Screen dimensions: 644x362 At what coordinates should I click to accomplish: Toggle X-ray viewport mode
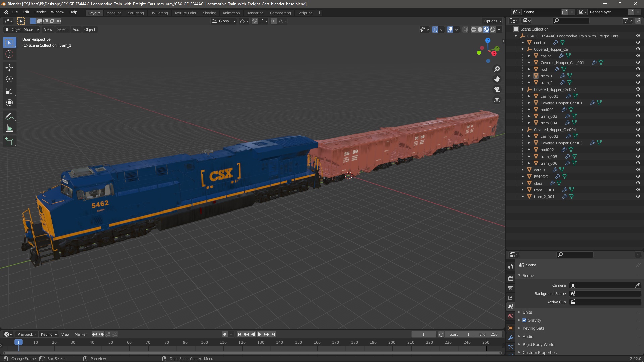click(x=465, y=29)
